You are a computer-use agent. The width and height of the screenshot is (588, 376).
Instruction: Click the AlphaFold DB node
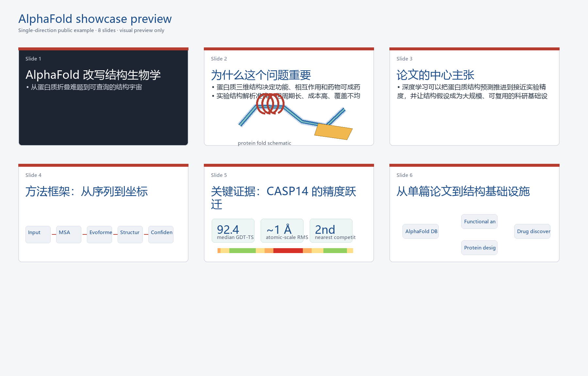[x=420, y=231]
